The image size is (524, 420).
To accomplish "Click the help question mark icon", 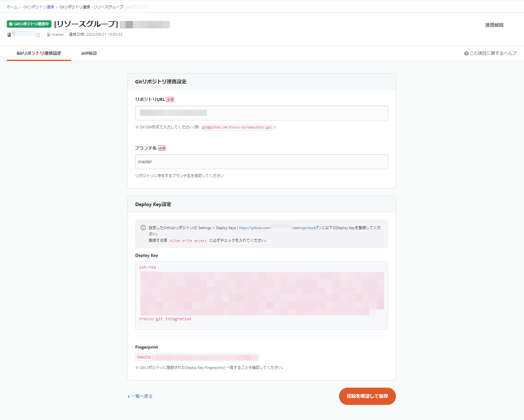I will pyautogui.click(x=466, y=54).
